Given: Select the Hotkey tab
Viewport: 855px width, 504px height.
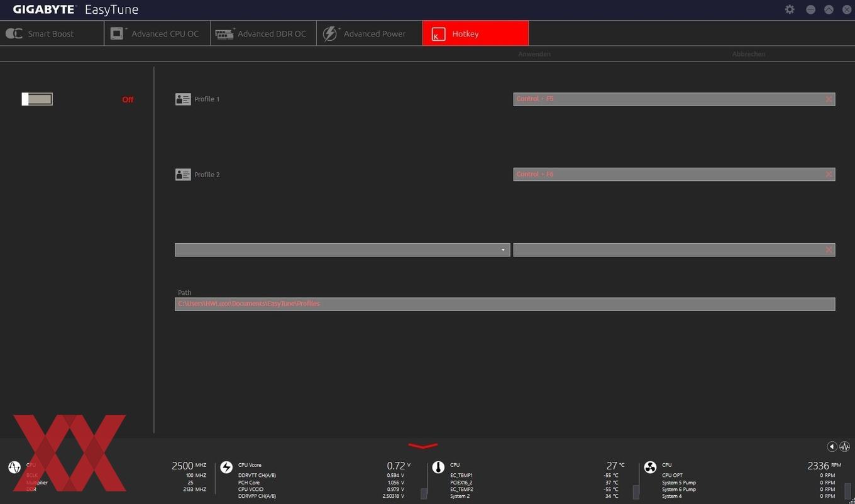Looking at the screenshot, I should click(x=475, y=33).
